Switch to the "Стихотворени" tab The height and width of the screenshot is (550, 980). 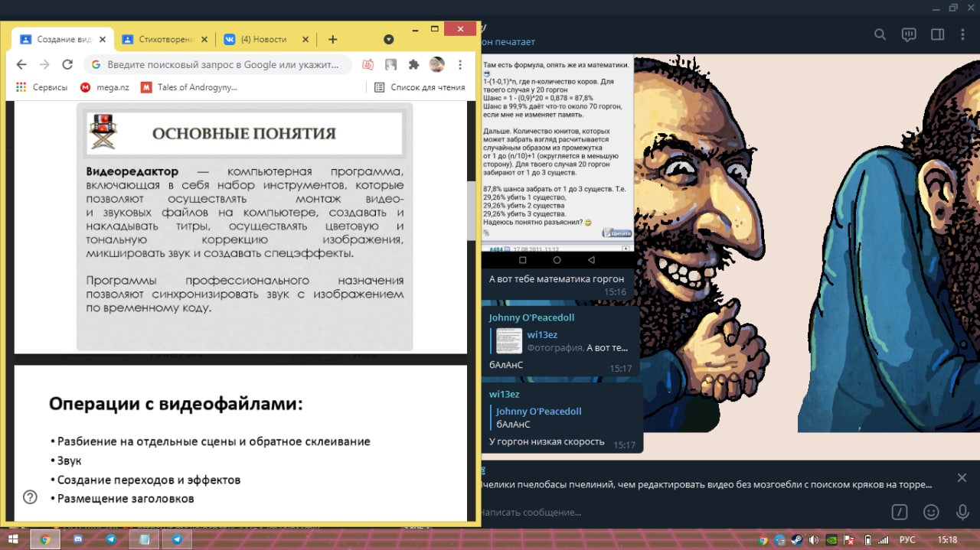pos(165,39)
